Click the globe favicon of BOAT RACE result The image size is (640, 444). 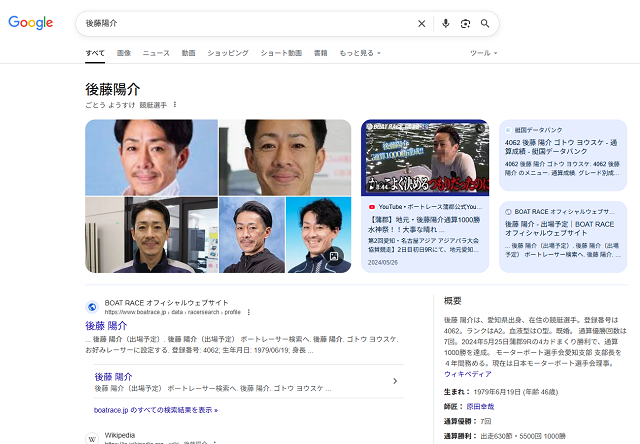pos(92,307)
